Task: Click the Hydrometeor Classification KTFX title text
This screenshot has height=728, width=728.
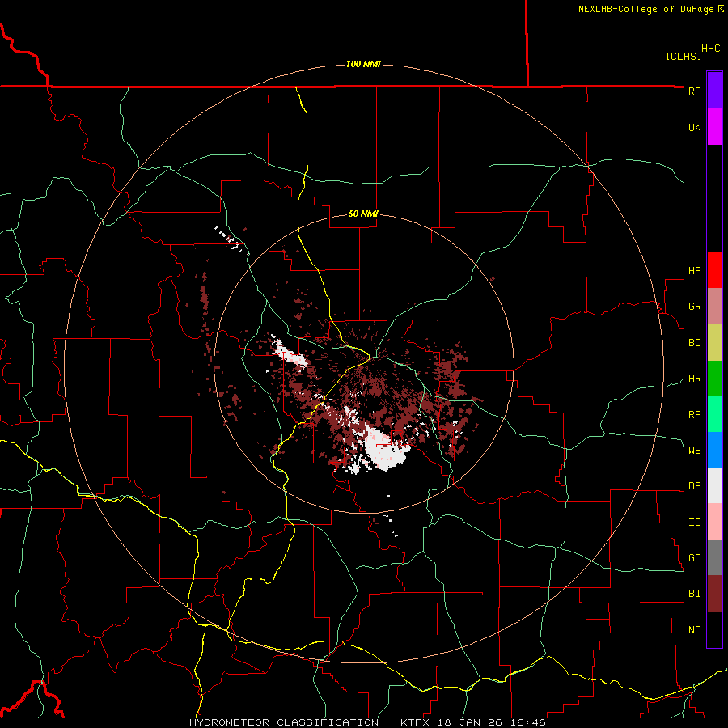Action: (367, 722)
